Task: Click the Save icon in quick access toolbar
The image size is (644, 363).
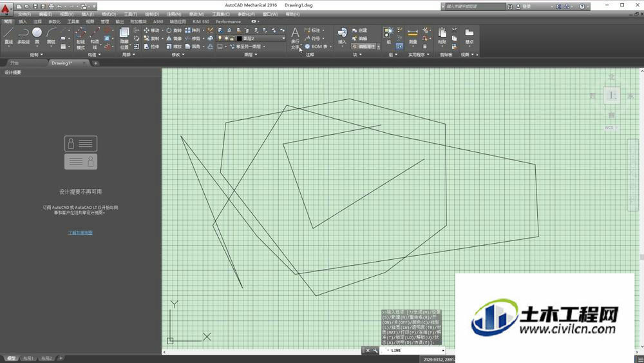Action: pos(35,6)
